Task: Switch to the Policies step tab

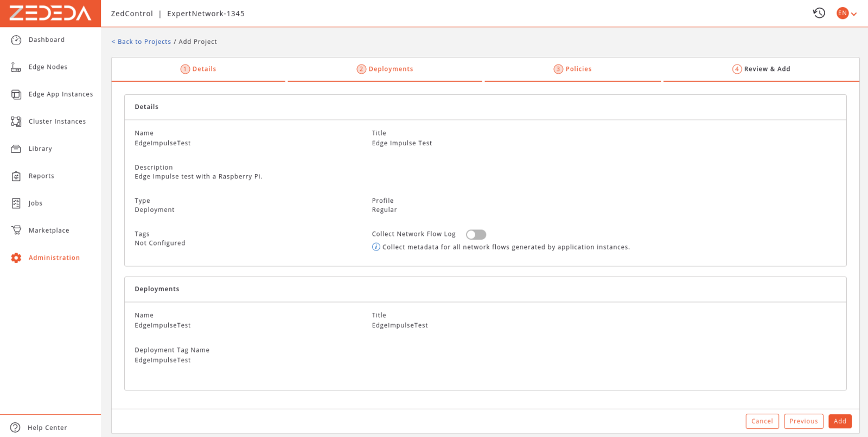Action: point(573,69)
